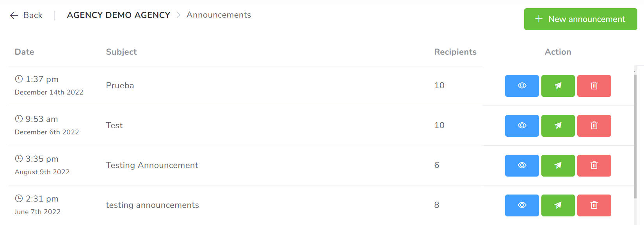
Task: View the June 7th testing announcements
Action: pos(522,205)
